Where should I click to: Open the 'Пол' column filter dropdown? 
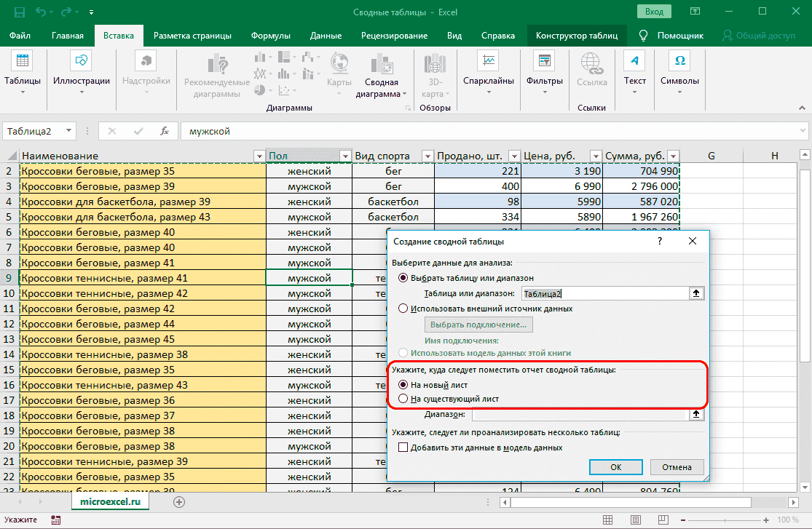tap(345, 156)
